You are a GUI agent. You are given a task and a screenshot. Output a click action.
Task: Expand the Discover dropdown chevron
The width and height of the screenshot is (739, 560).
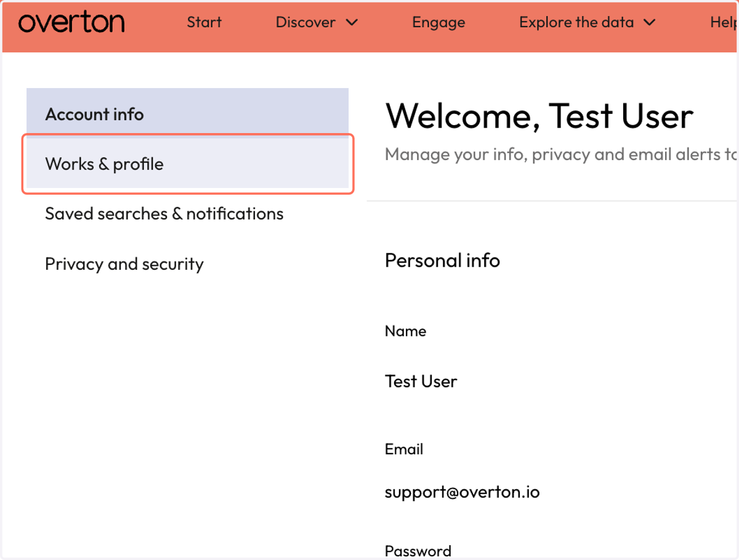pyautogui.click(x=352, y=23)
